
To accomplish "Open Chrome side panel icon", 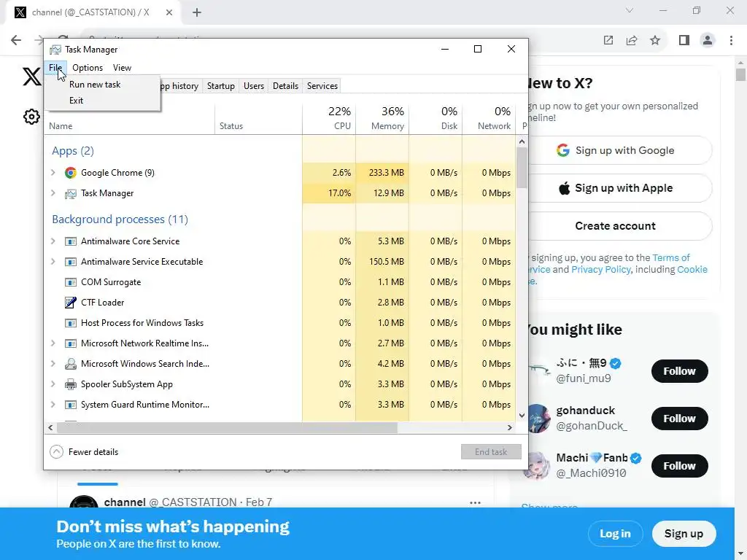I will [x=684, y=41].
